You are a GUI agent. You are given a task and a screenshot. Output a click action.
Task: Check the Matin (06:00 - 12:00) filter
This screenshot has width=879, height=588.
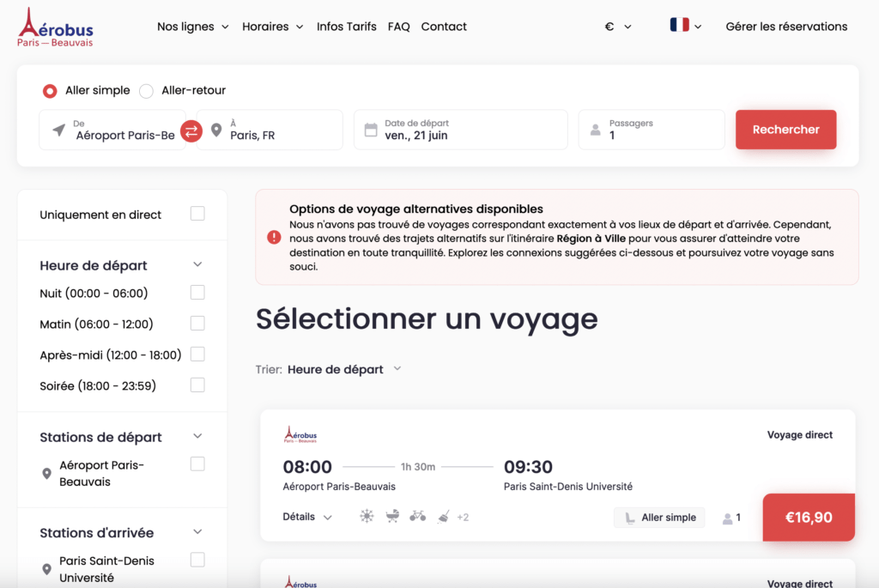pos(197,324)
